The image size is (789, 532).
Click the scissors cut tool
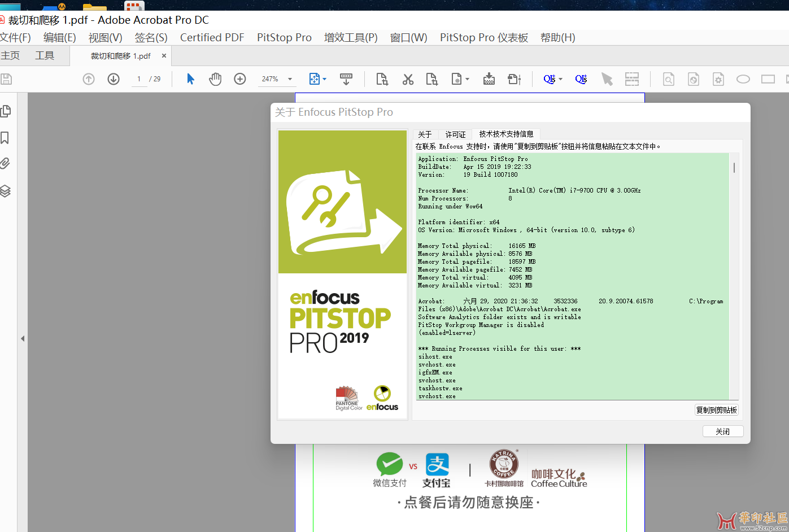click(x=408, y=79)
